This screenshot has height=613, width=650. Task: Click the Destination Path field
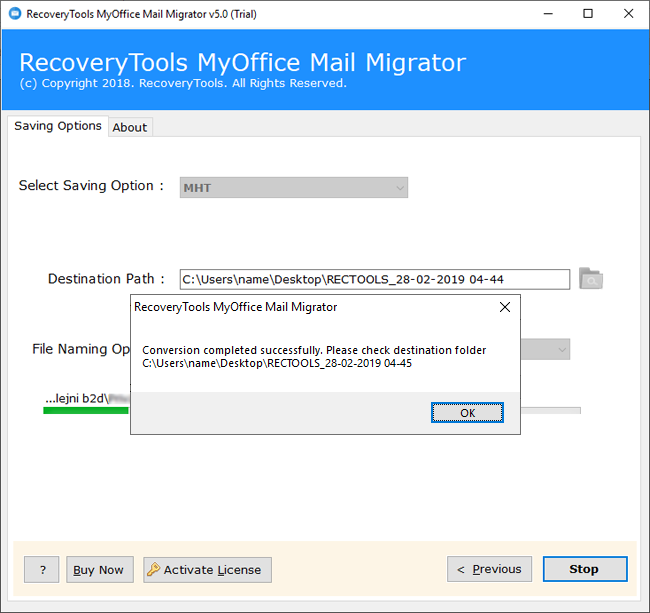pyautogui.click(x=375, y=279)
